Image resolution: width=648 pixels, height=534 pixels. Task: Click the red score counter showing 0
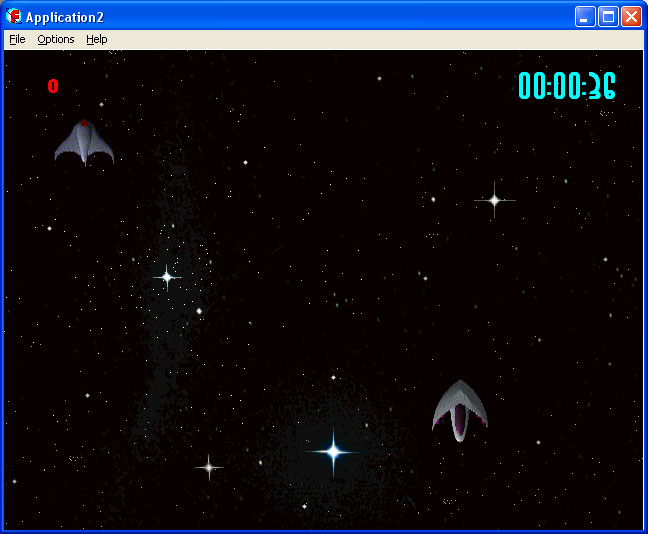click(53, 87)
